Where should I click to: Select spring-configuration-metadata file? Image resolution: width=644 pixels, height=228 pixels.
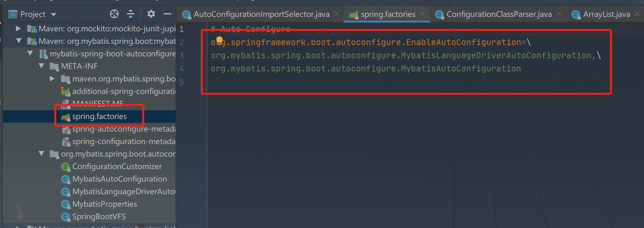(x=124, y=141)
